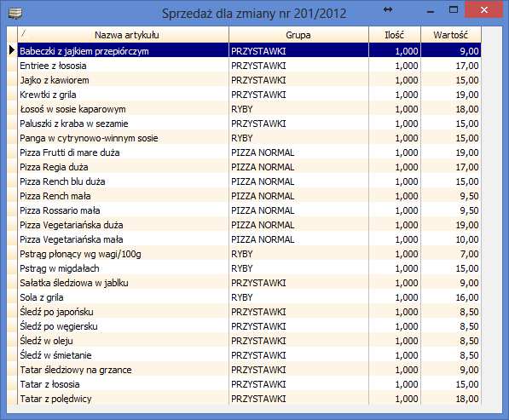509x420 pixels.
Task: Sort by Wartość column header
Action: tap(451, 35)
